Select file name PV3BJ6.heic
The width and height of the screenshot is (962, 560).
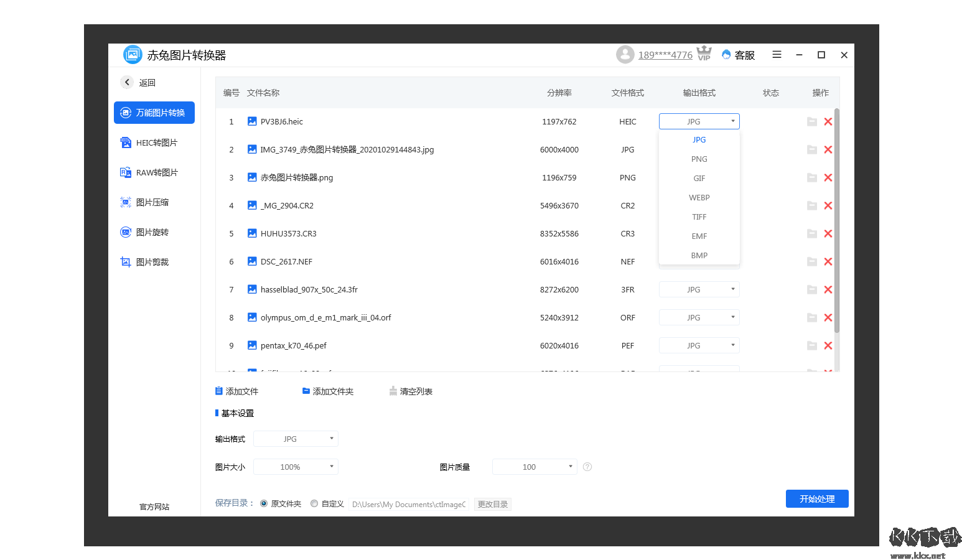pos(282,121)
